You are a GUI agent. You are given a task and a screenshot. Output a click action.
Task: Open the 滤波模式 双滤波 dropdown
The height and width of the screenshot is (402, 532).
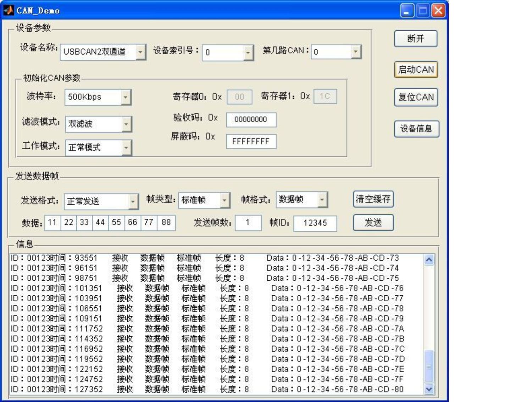99,124
